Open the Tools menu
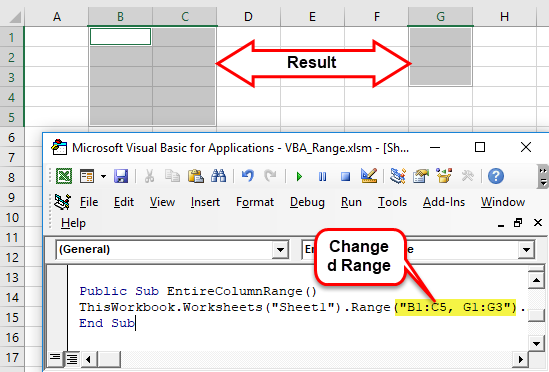 click(x=392, y=202)
